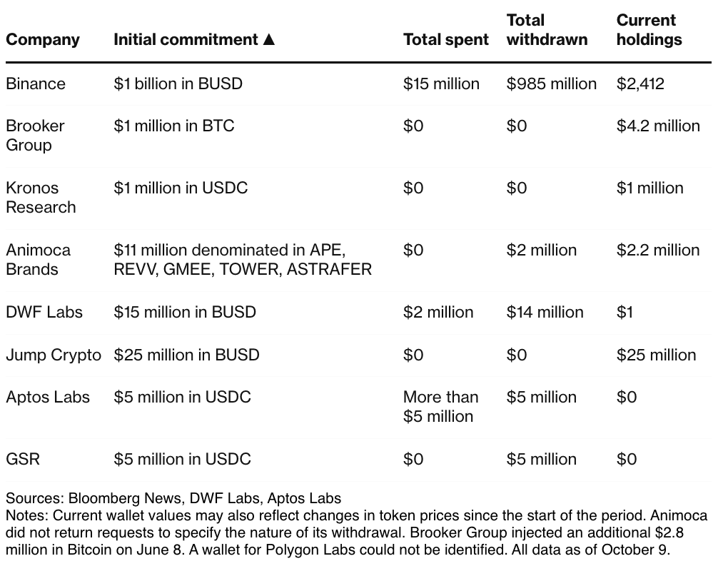The image size is (728, 571).
Task: Click the $2,412 current holdings value
Action: tap(640, 84)
